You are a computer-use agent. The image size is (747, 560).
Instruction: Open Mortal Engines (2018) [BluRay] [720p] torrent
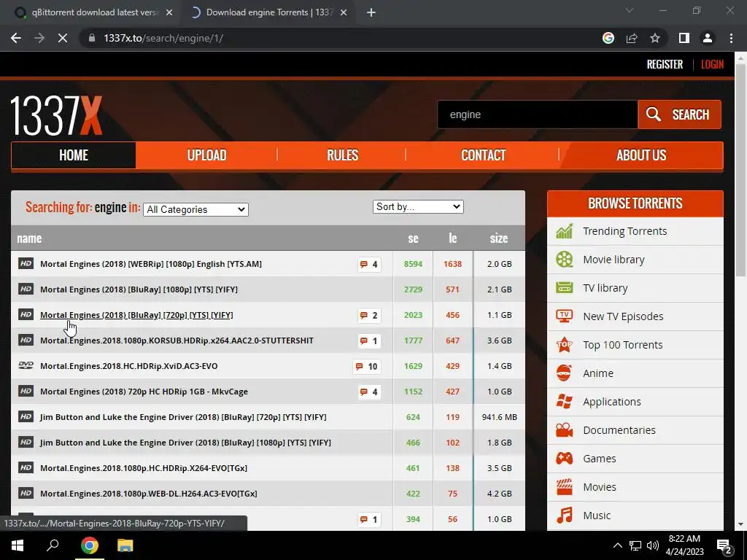tap(136, 315)
